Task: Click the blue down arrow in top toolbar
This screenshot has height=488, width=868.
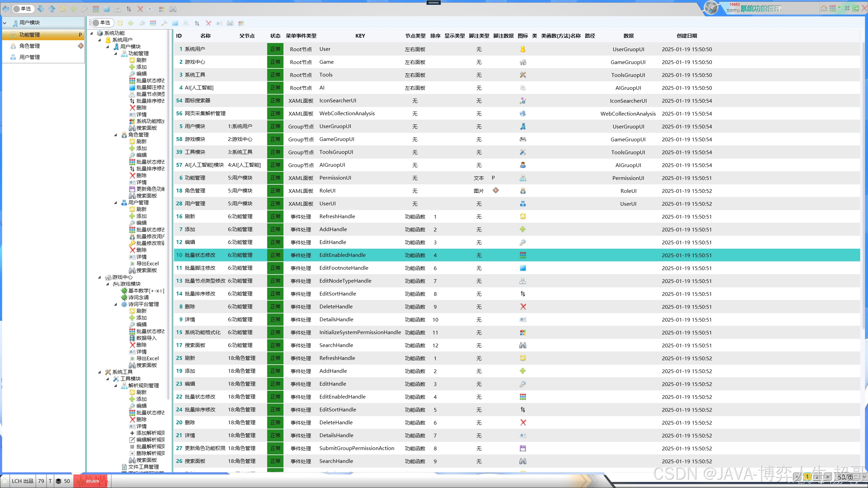Action: tap(41, 9)
